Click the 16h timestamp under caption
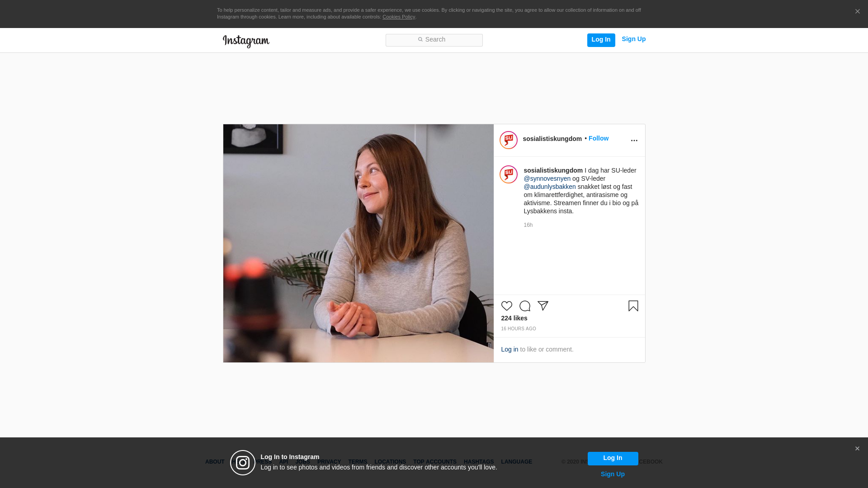 [x=528, y=225]
